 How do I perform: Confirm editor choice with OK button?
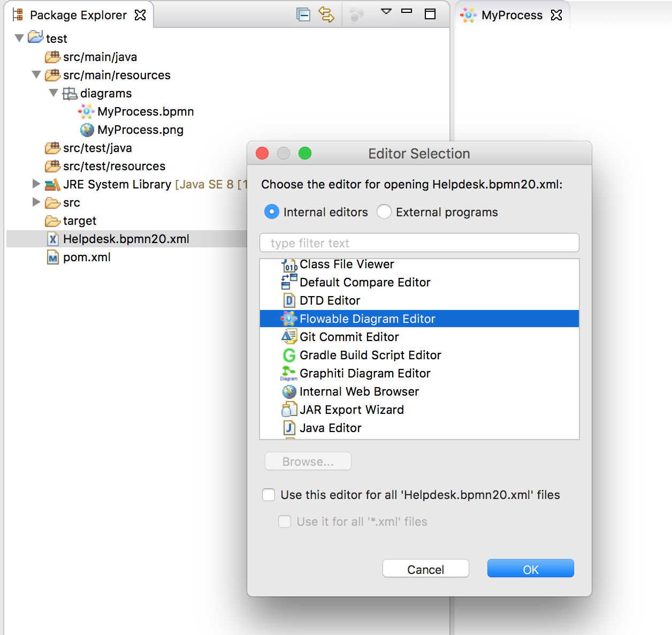pos(531,569)
